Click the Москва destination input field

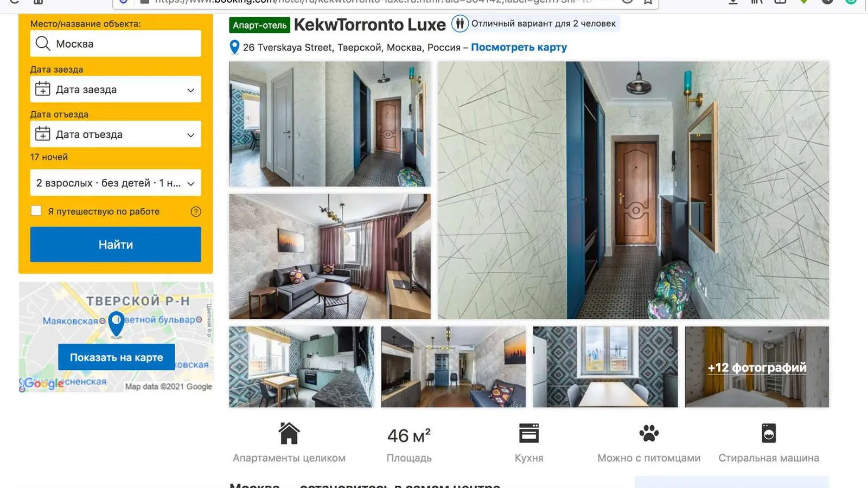(x=116, y=43)
